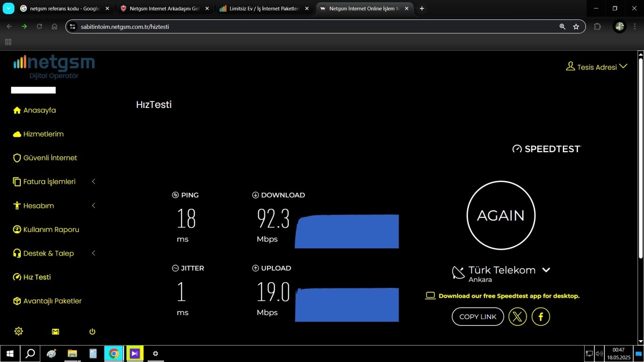This screenshot has height=362, width=644.
Task: Switch to Netgsm Internet Arkadaşını Getir tab
Action: click(x=164, y=8)
